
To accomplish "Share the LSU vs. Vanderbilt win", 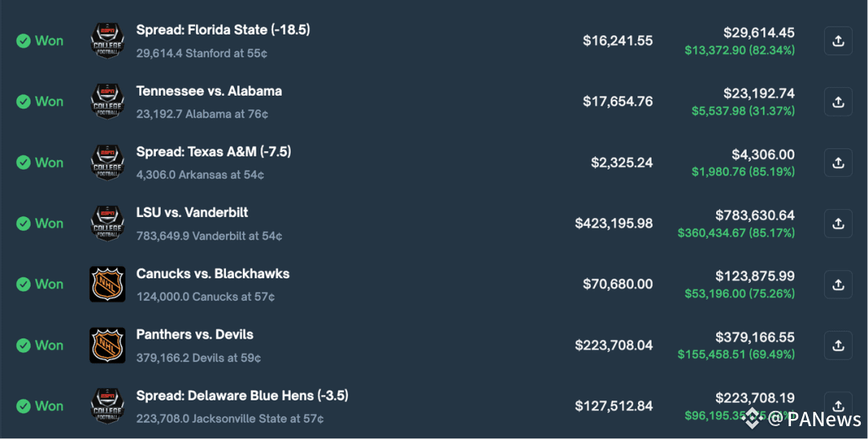I will tap(838, 224).
